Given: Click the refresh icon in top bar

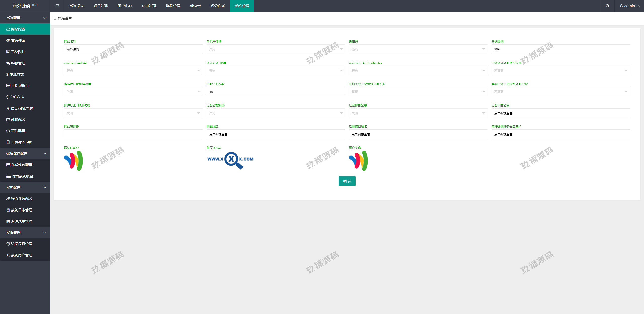Looking at the screenshot, I should [x=607, y=6].
